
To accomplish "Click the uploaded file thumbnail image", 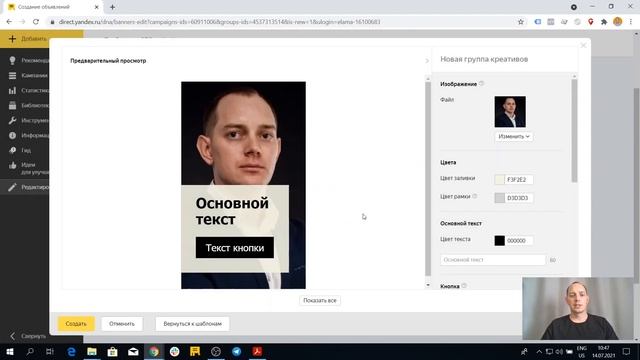I will click(510, 112).
